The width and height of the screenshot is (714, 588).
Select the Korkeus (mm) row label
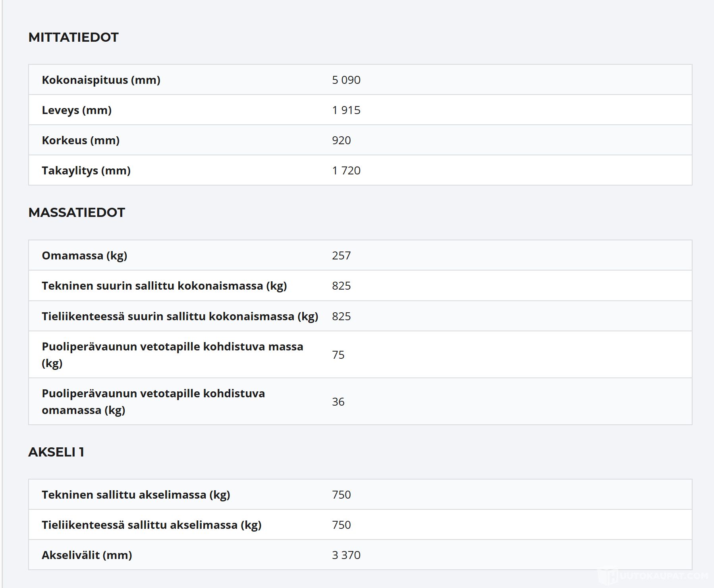[x=81, y=140]
